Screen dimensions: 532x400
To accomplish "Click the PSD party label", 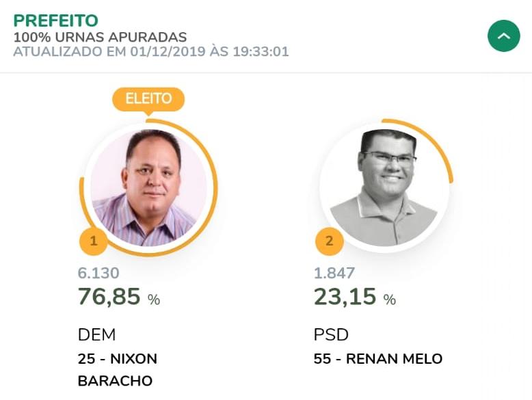I will pos(331,334).
